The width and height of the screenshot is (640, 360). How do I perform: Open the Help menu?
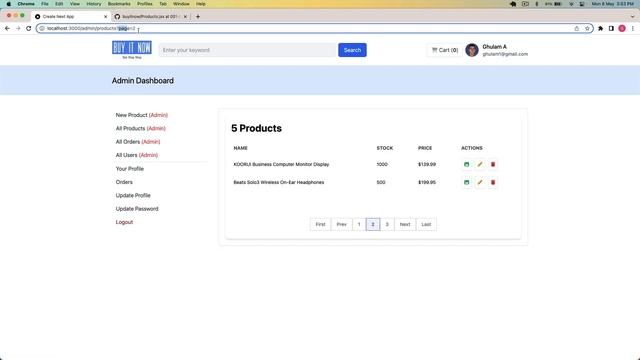coord(200,4)
